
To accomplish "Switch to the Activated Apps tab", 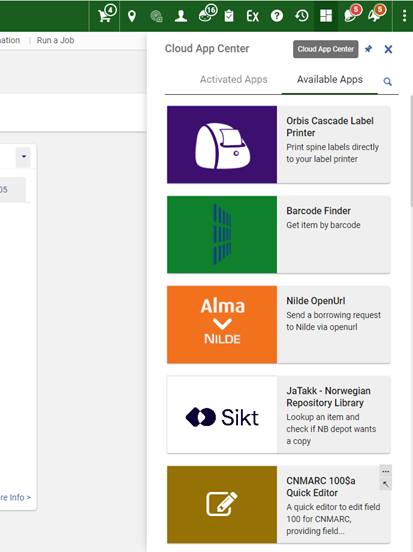I will (234, 80).
